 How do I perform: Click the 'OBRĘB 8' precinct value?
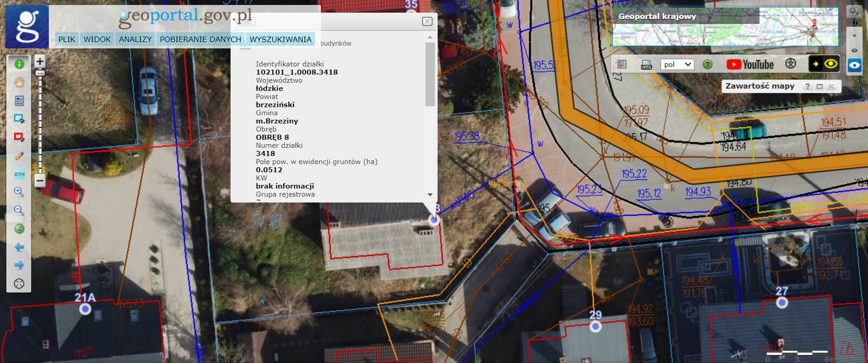tap(272, 137)
